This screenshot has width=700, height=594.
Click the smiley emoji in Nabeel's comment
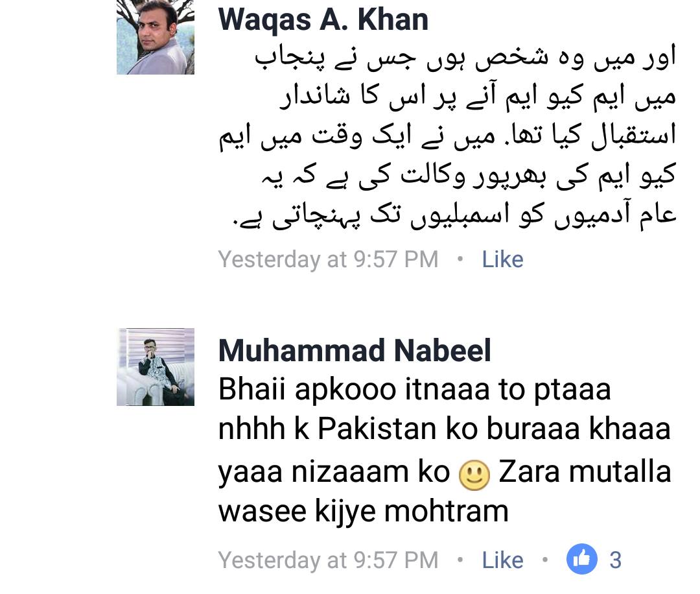click(x=474, y=475)
